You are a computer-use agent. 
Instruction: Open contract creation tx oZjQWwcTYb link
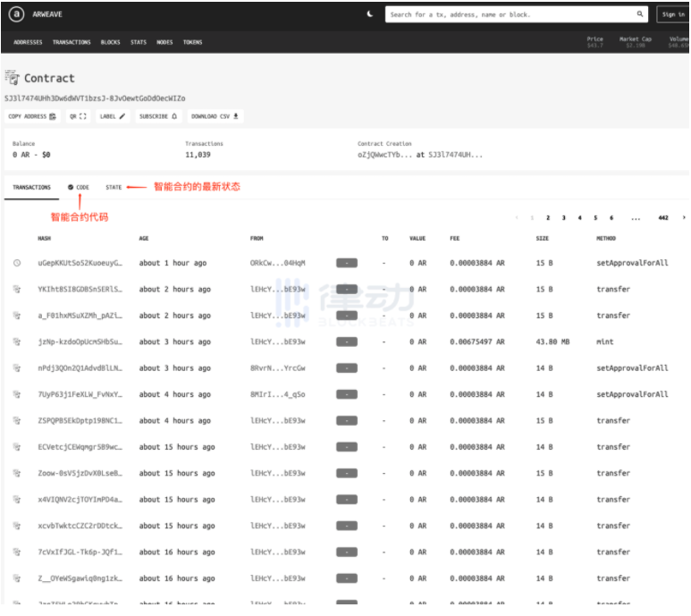click(378, 155)
